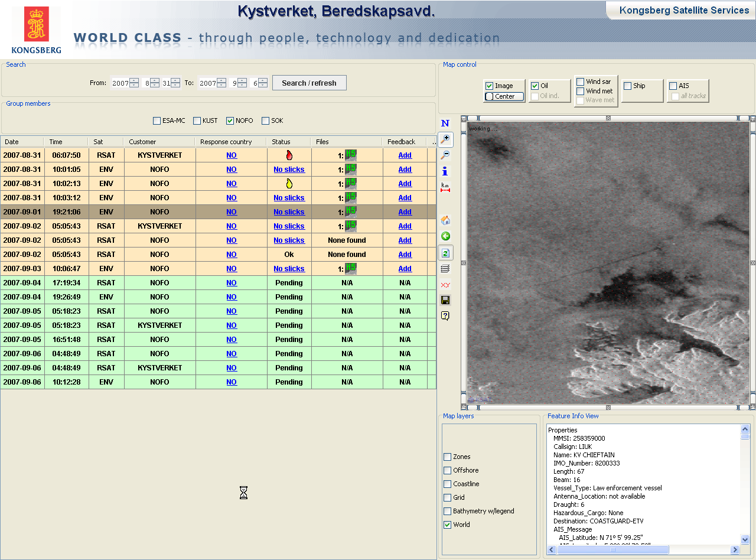Screen dimensions: 756x560
Task: Enable the ESA-MC group checkbox
Action: (x=157, y=121)
